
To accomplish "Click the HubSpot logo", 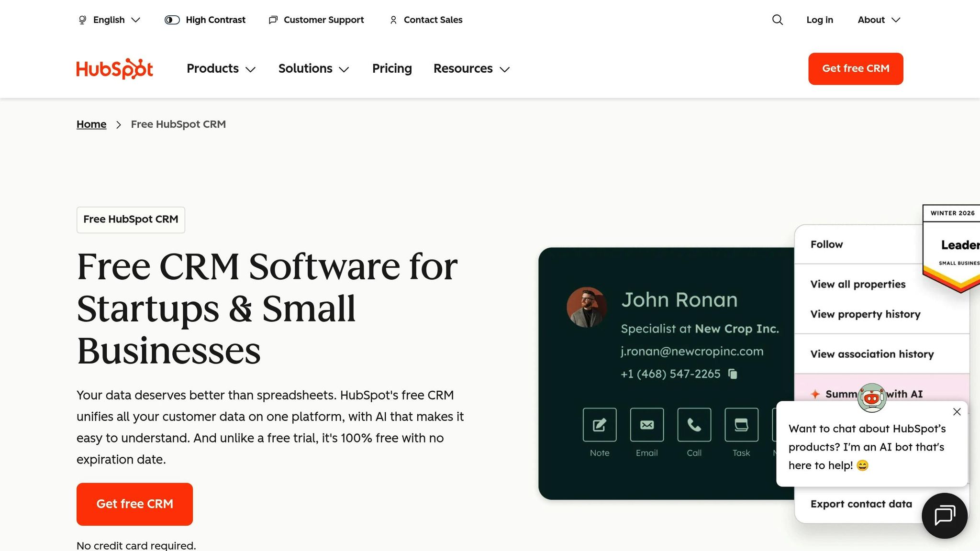I will [114, 68].
